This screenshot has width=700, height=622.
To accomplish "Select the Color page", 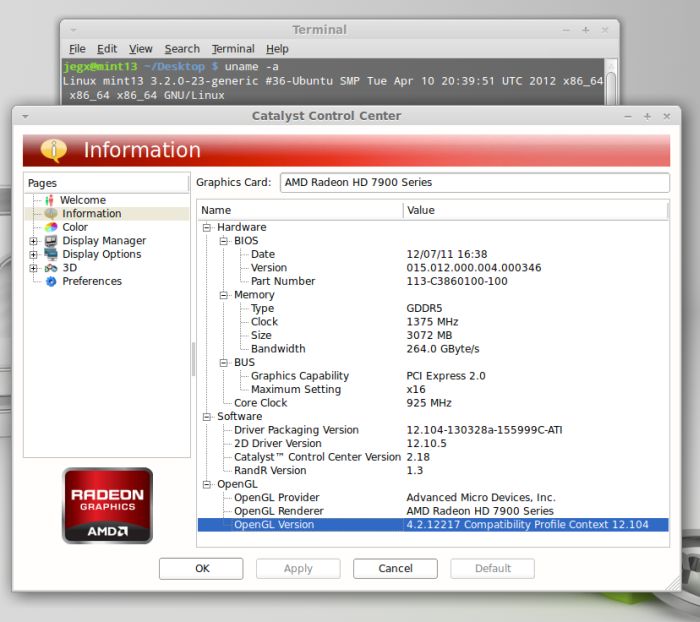I will pos(75,227).
